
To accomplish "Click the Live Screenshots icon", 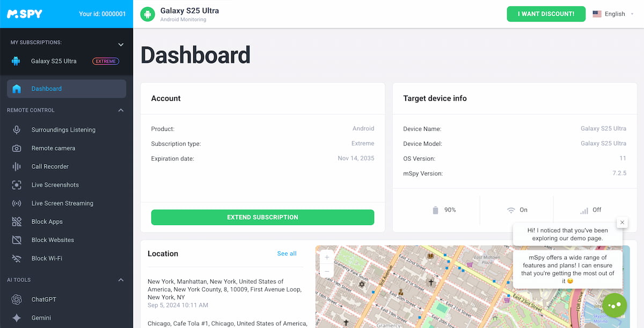I will 17,185.
